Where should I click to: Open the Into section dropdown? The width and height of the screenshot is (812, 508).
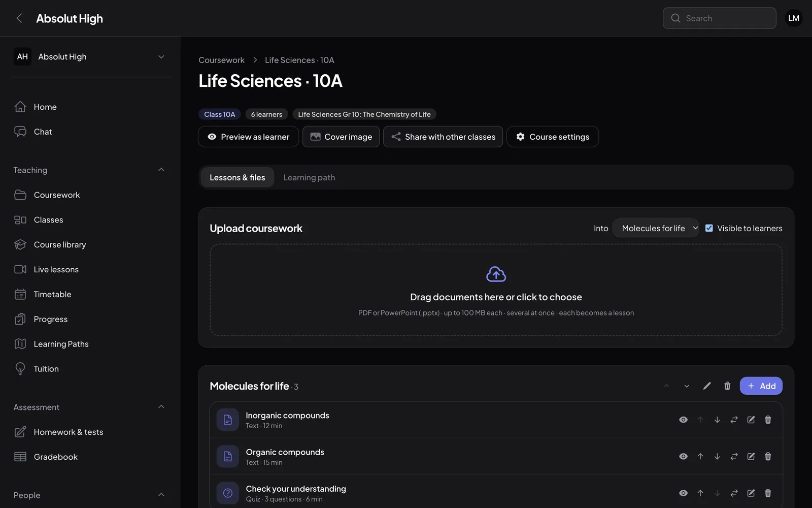(x=656, y=228)
